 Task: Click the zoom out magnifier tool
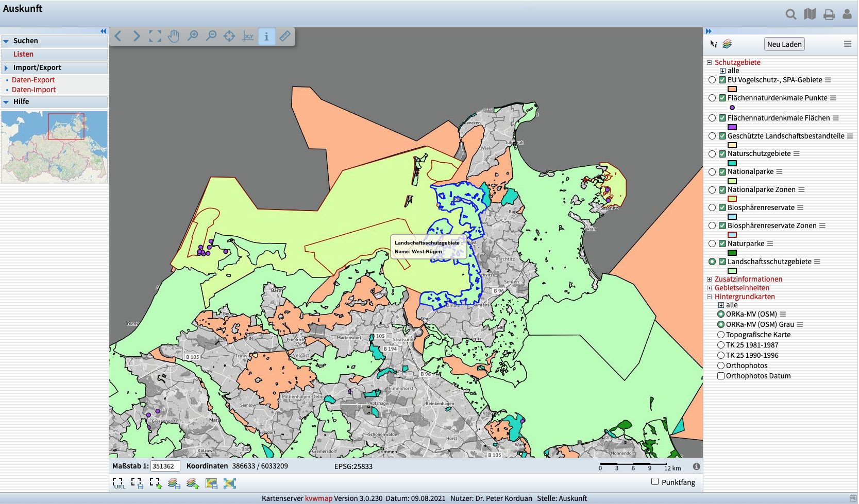(x=211, y=36)
